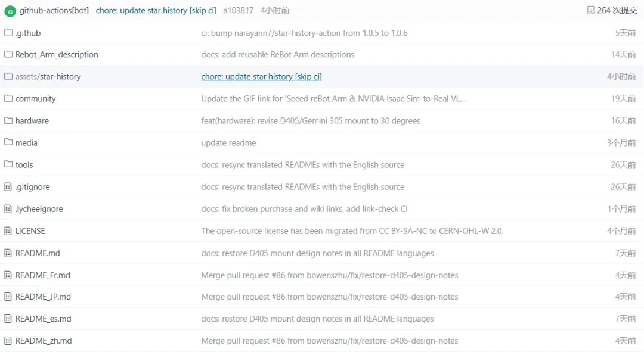Open README_zh.md row 'Merge pull request #86' commit
This screenshot has height=352, width=644.
tap(329, 341)
